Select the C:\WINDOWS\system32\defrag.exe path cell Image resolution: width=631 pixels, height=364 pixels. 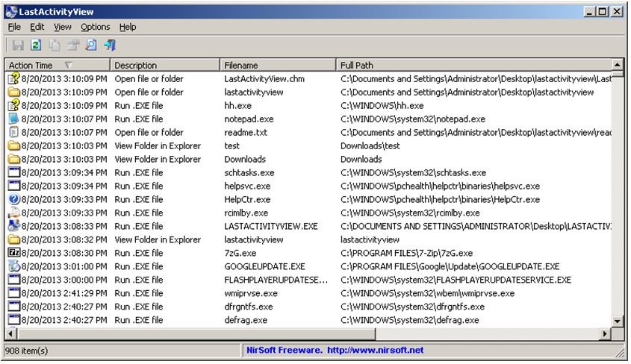(410, 320)
